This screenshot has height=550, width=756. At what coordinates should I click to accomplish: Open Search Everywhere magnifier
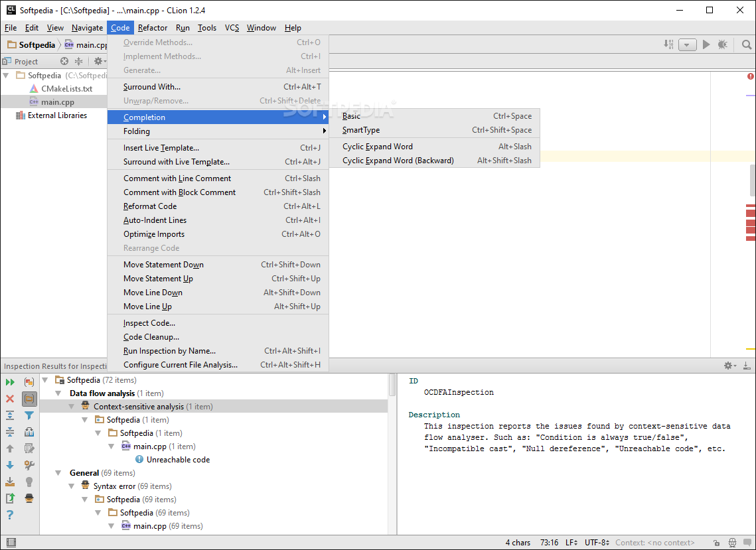[746, 45]
